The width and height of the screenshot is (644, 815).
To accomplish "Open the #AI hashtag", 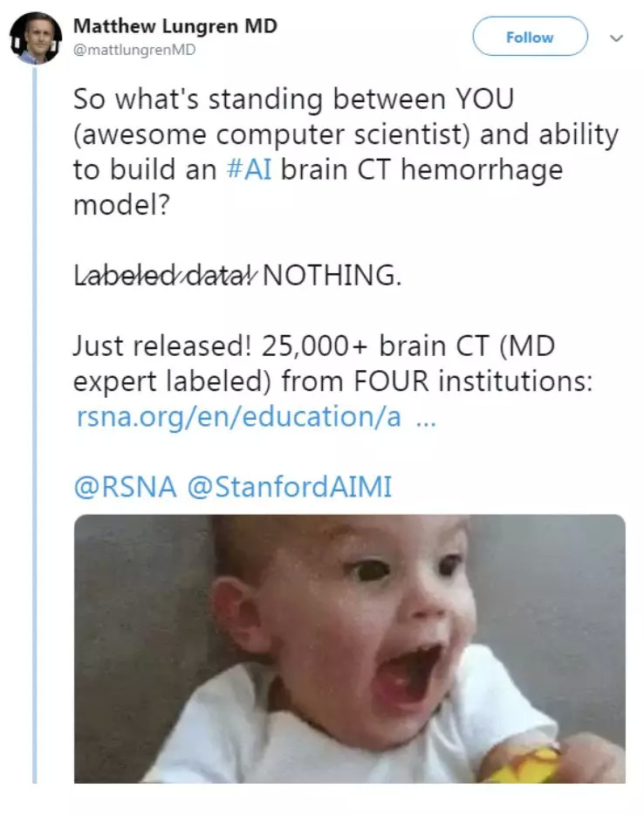I will point(248,169).
